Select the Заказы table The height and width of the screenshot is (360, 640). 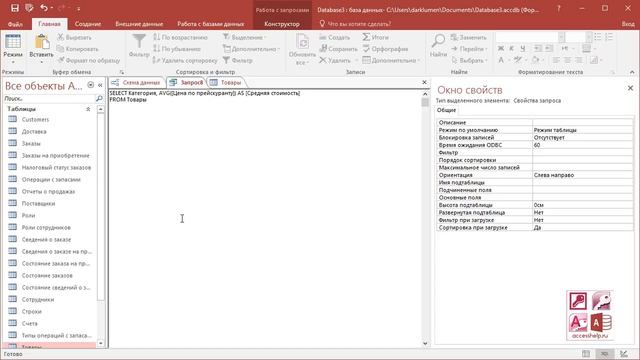coord(31,144)
